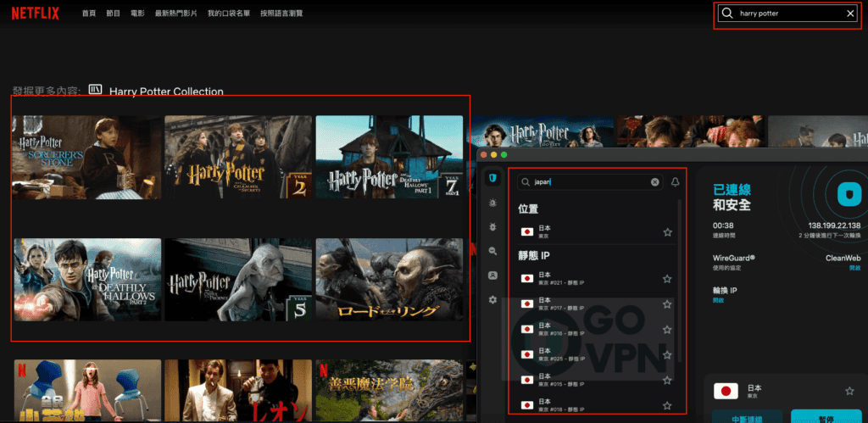Click the WireGuard® protocol label
Viewport: 868px width, 423px height.
[x=734, y=258]
